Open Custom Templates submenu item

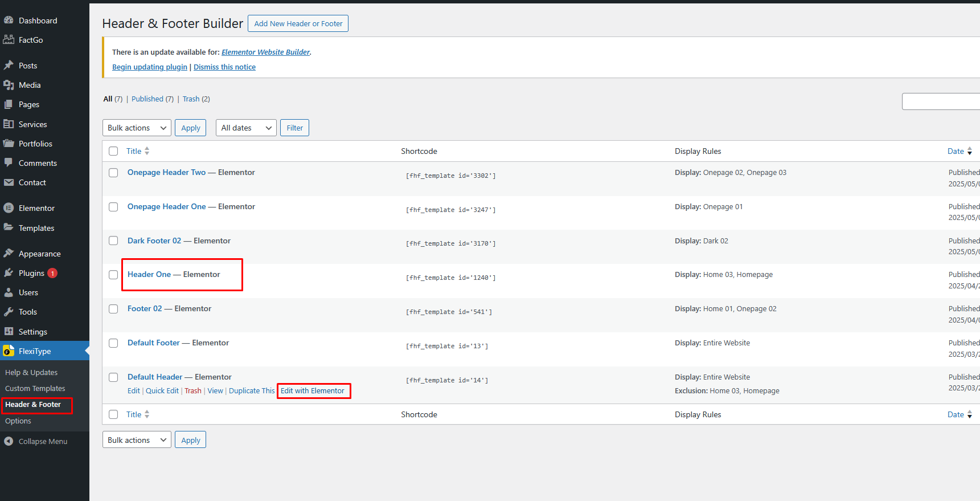[35, 388]
